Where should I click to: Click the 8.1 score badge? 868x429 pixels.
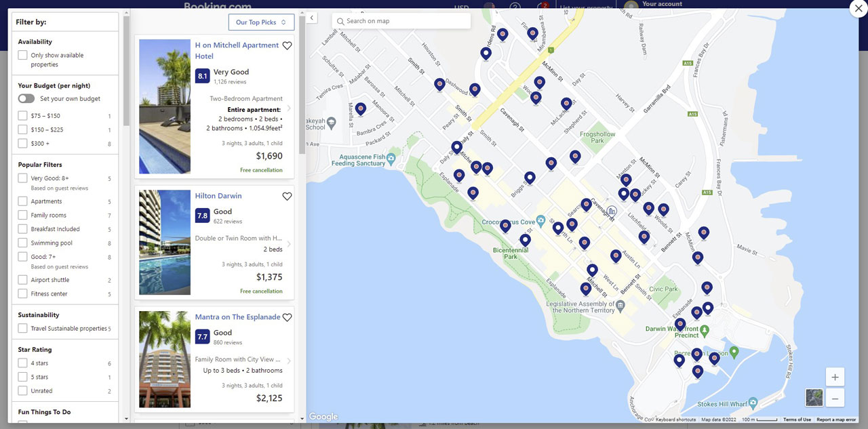[202, 77]
